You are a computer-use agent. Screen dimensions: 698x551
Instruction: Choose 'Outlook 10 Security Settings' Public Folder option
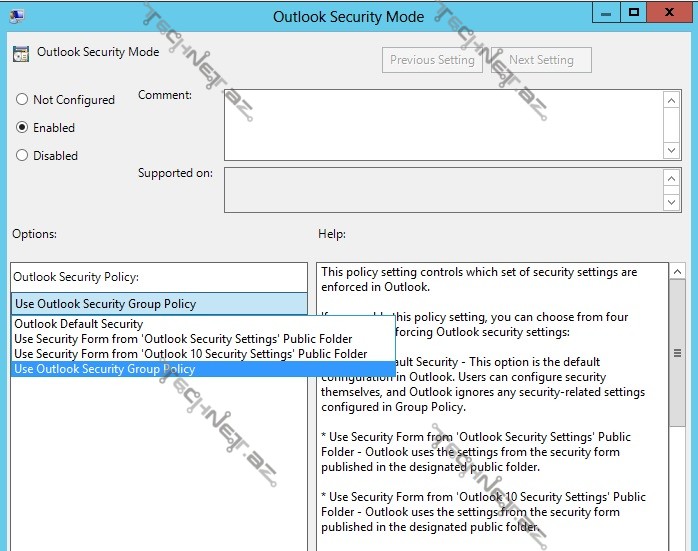(x=190, y=354)
